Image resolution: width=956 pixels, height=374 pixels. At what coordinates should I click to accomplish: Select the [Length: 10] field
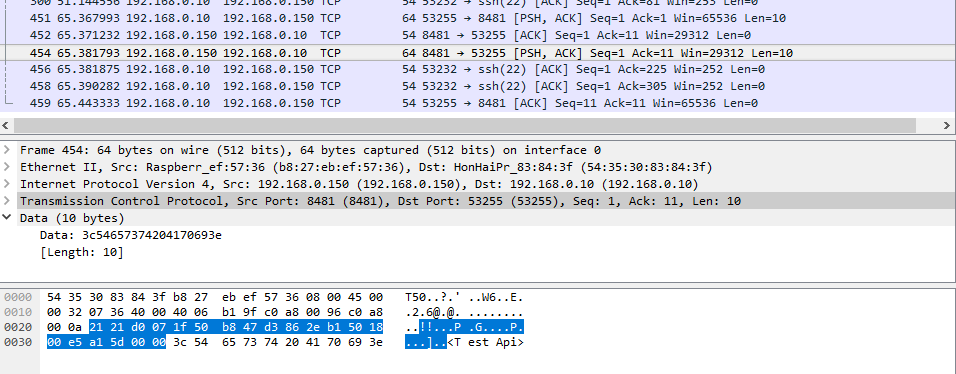pos(82,252)
